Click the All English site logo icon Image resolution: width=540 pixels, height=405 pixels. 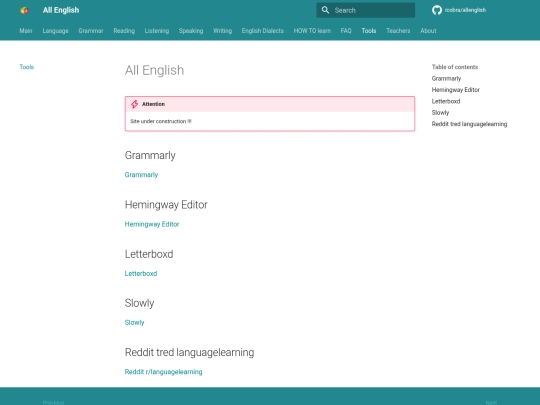[24, 10]
